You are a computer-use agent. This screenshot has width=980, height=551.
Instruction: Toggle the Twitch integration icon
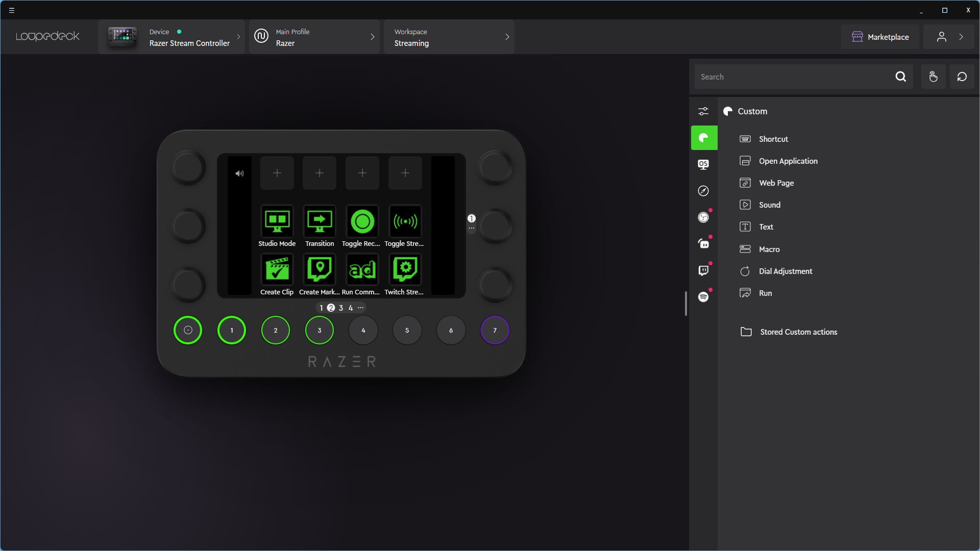click(704, 270)
